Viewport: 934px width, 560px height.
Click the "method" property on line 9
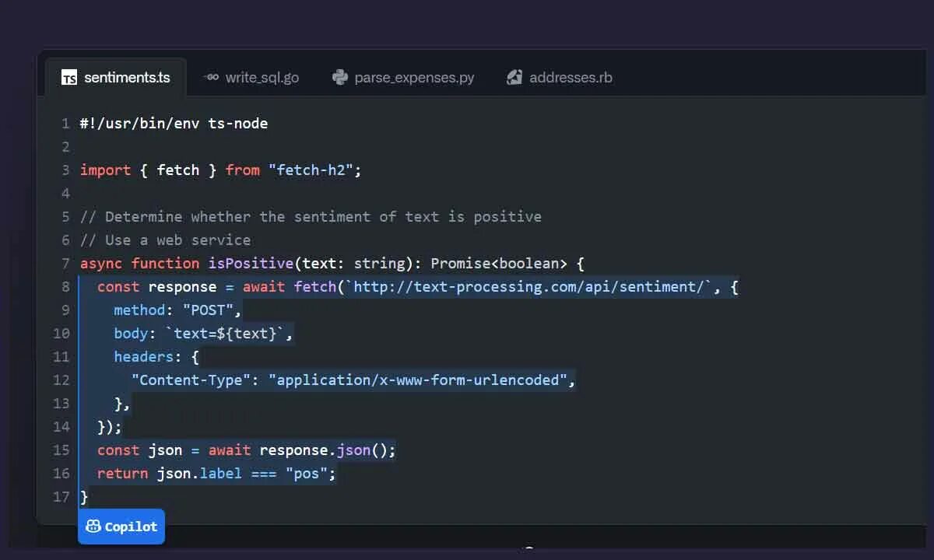pos(139,310)
